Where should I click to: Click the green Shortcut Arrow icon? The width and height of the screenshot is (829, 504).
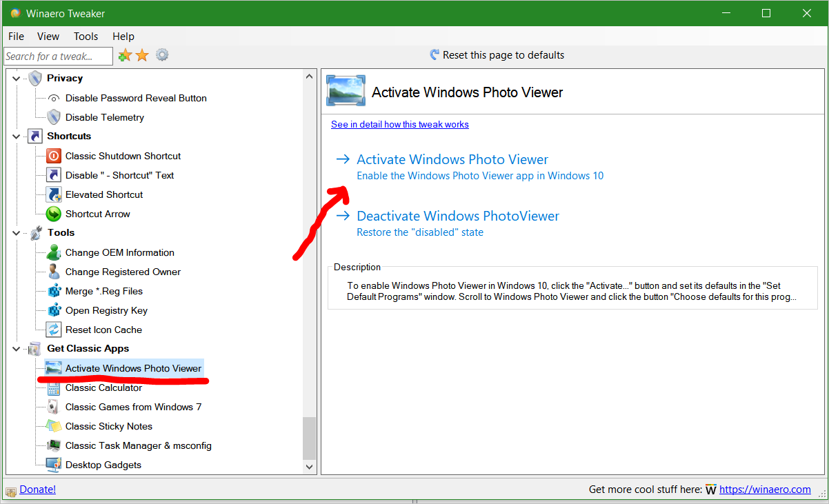point(54,214)
